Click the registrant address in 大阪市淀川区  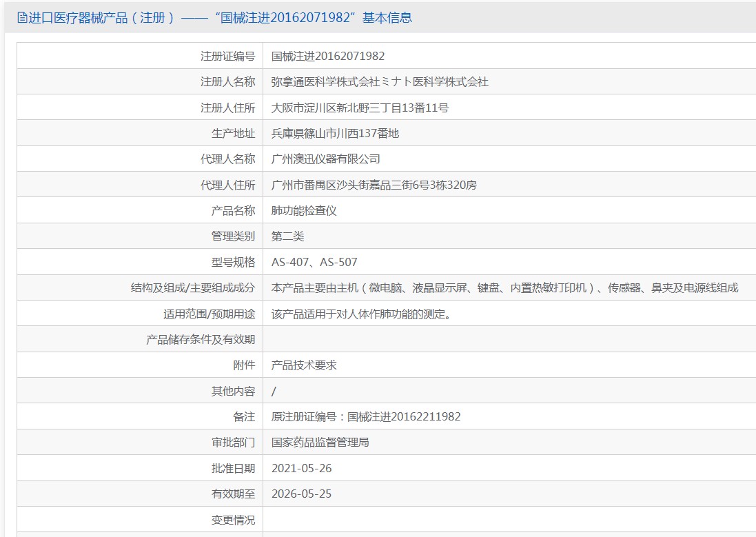tap(360, 108)
